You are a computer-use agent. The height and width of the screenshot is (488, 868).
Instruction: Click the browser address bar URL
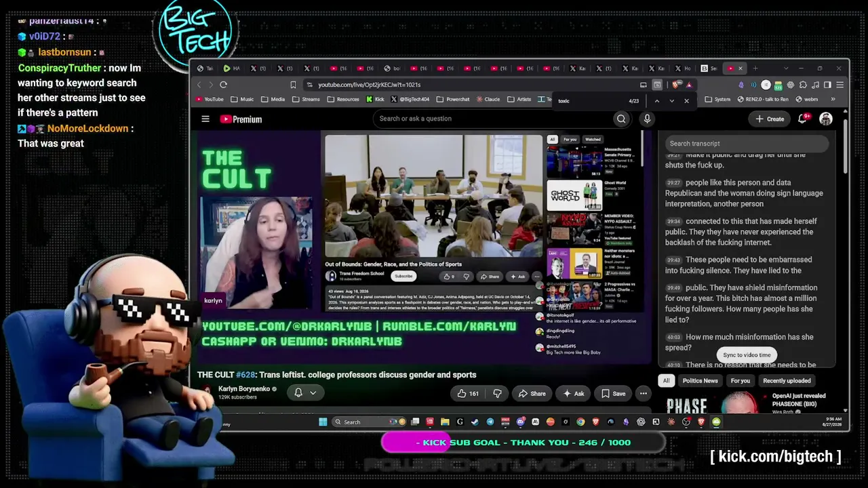click(x=370, y=85)
